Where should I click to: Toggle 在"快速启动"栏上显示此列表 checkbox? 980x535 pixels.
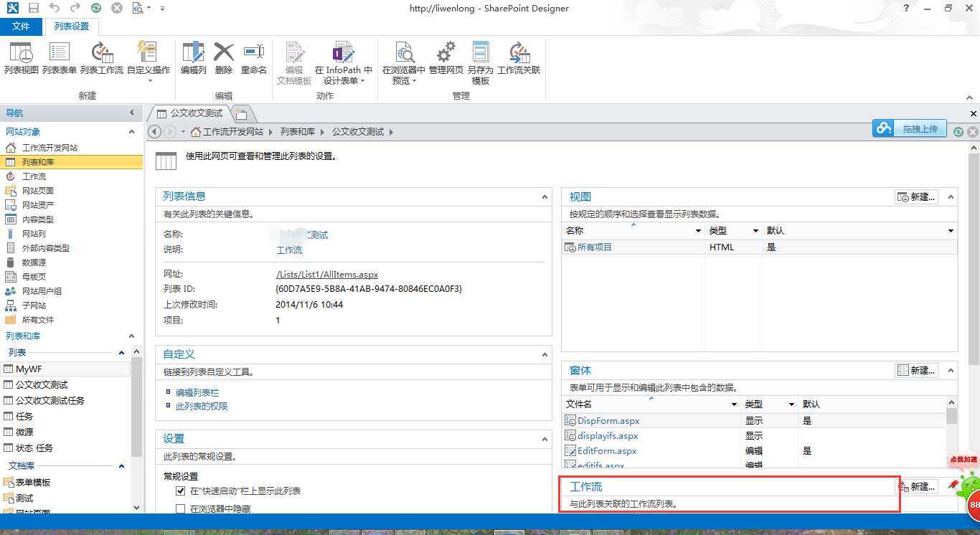pyautogui.click(x=181, y=491)
